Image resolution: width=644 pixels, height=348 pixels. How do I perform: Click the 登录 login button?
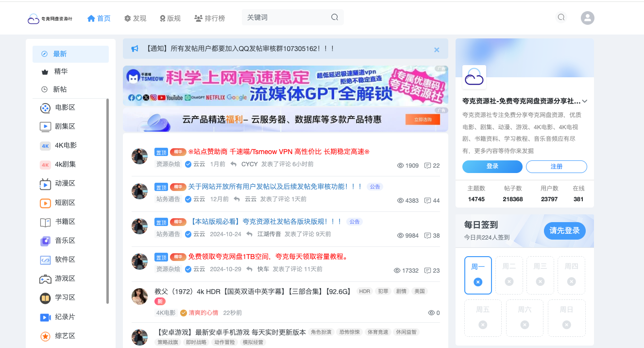click(492, 166)
